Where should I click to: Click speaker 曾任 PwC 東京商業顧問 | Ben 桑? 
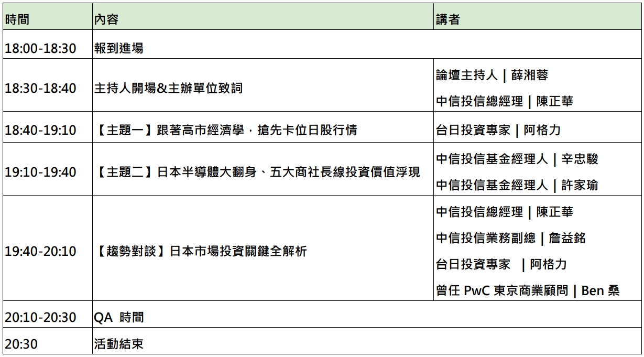(528, 291)
